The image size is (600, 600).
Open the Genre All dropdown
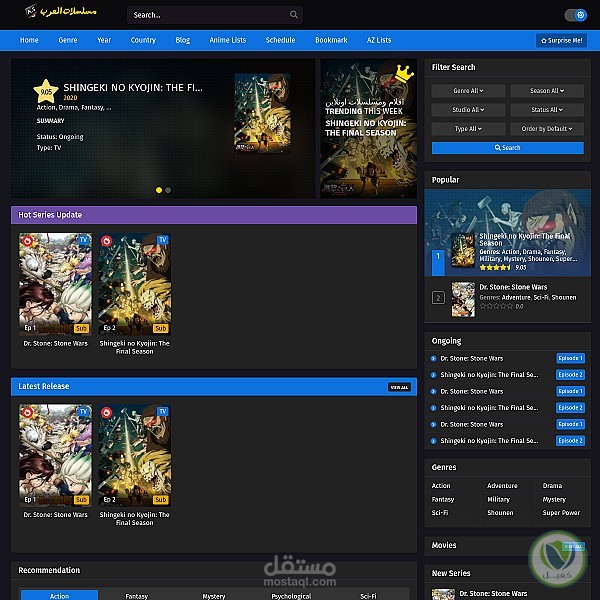[x=468, y=91]
